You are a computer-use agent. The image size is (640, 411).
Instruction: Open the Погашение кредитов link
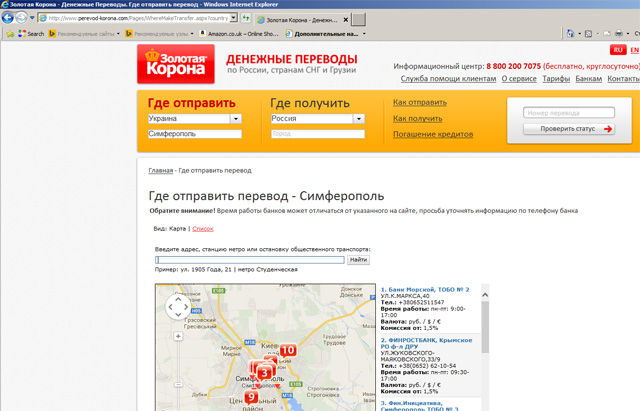433,134
